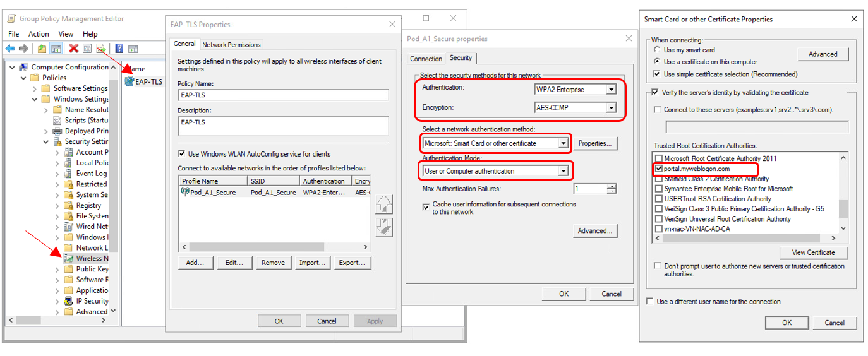Click Advanced button in Smart Card properties
This screenshot has width=868, height=356.
pos(823,54)
